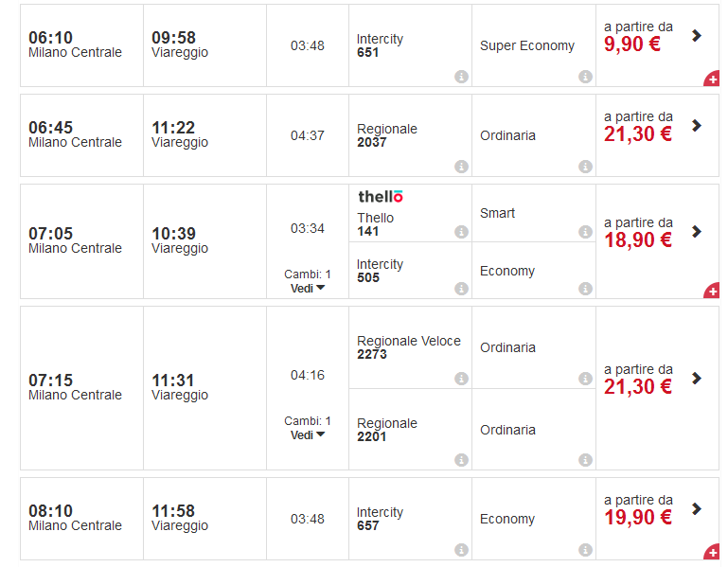Click info icon for Intercity 651 train
The image size is (728, 567).
(461, 77)
